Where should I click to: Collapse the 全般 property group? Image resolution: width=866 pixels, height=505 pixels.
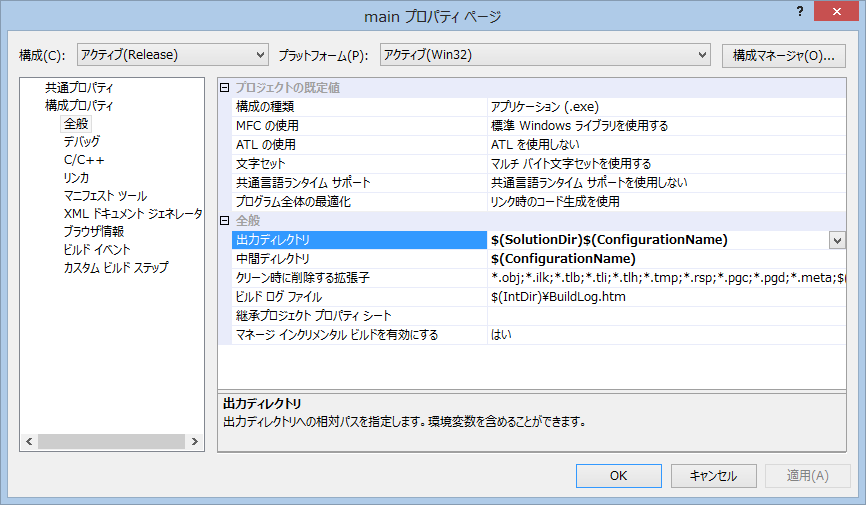pyautogui.click(x=225, y=220)
